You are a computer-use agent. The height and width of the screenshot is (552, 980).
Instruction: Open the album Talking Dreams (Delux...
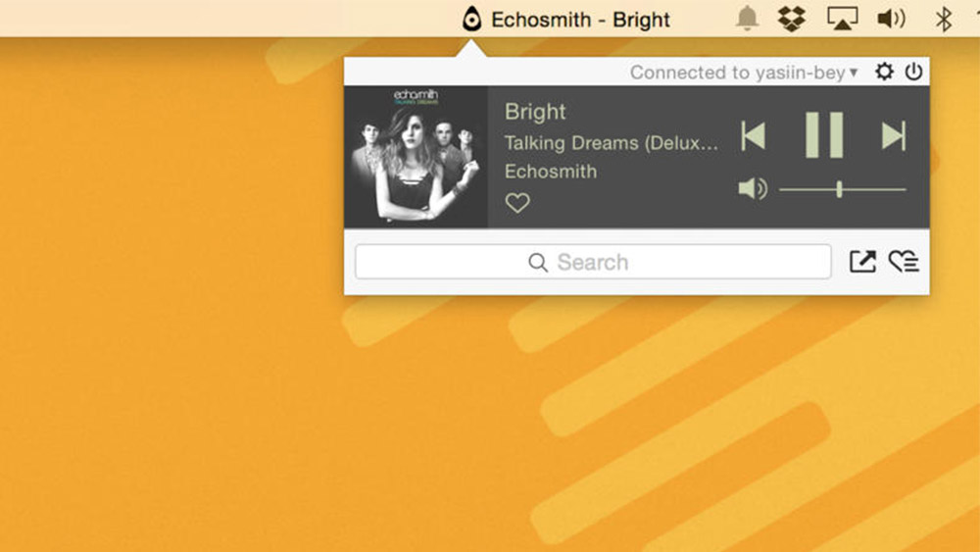(x=611, y=142)
